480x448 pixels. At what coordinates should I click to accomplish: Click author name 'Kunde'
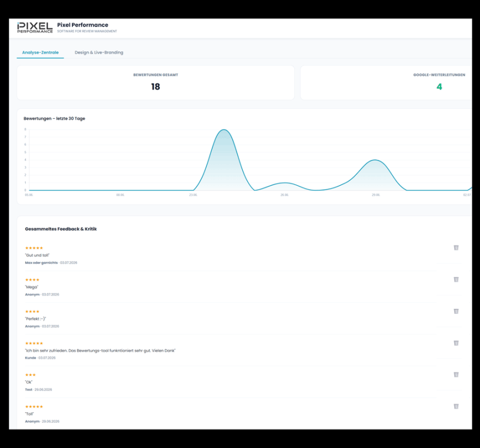tap(31, 357)
